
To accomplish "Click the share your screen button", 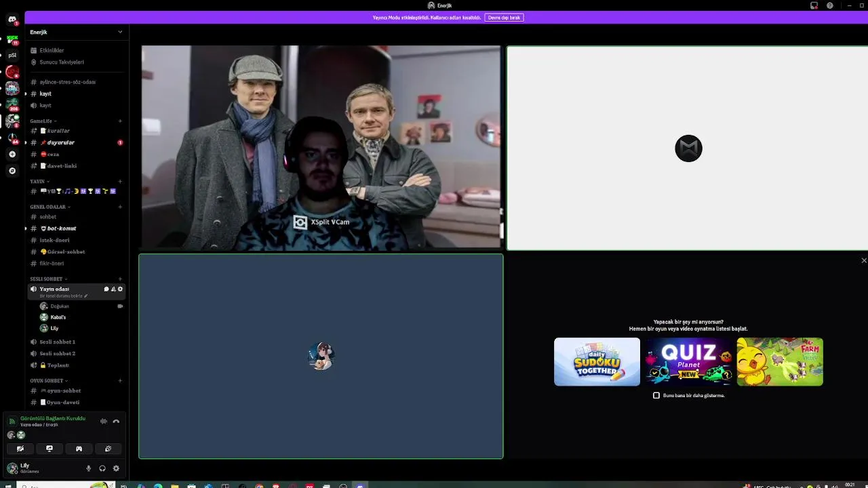I will click(x=50, y=449).
